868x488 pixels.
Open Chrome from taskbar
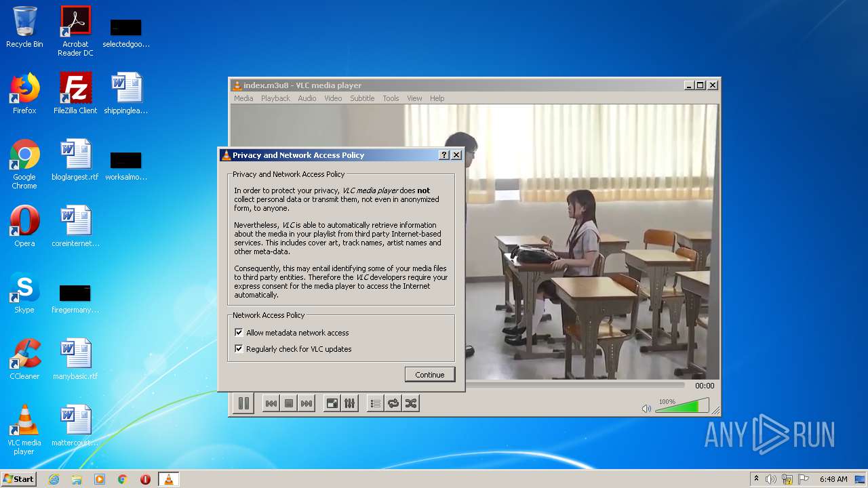[x=123, y=479]
